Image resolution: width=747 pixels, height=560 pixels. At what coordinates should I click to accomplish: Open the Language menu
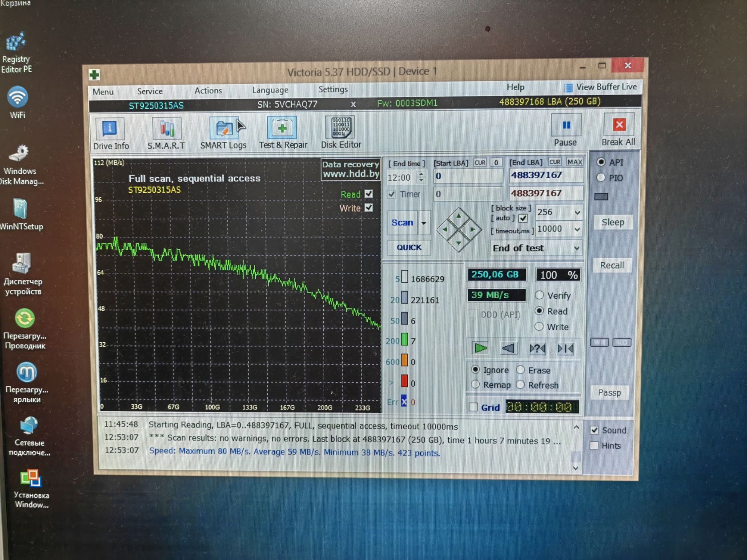pos(270,90)
